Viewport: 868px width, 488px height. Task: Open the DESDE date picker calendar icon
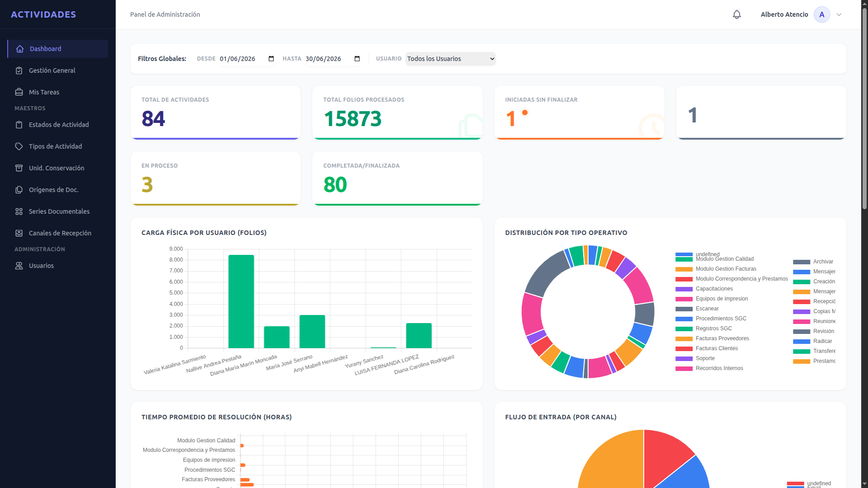click(x=271, y=59)
